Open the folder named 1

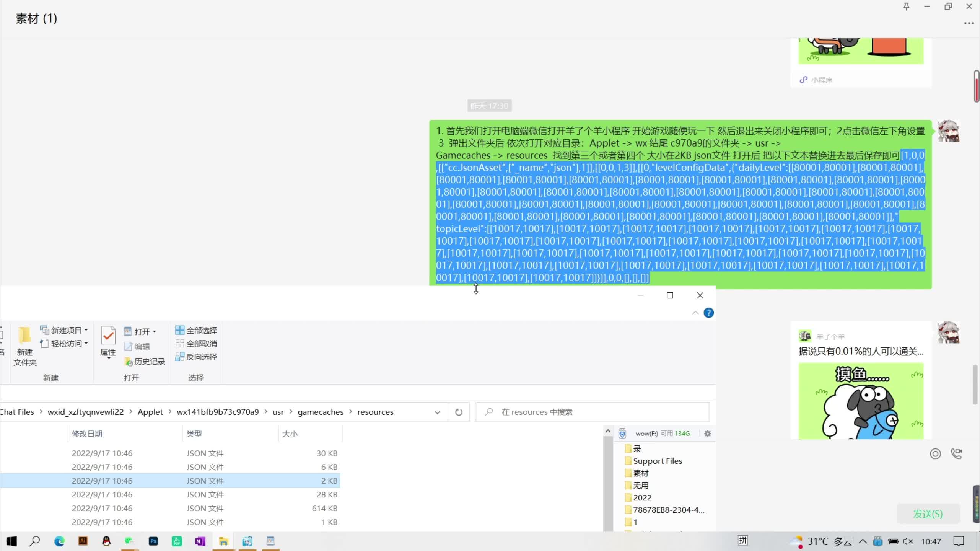tap(631, 522)
